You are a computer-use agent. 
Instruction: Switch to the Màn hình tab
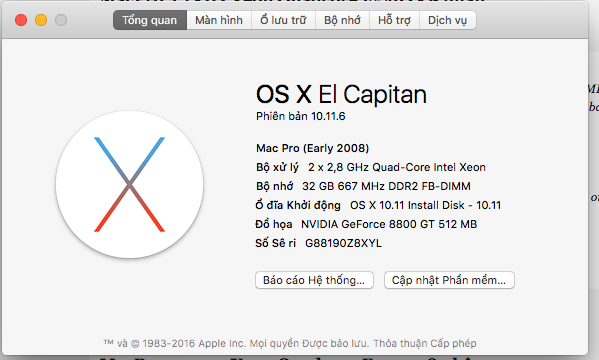pos(219,20)
